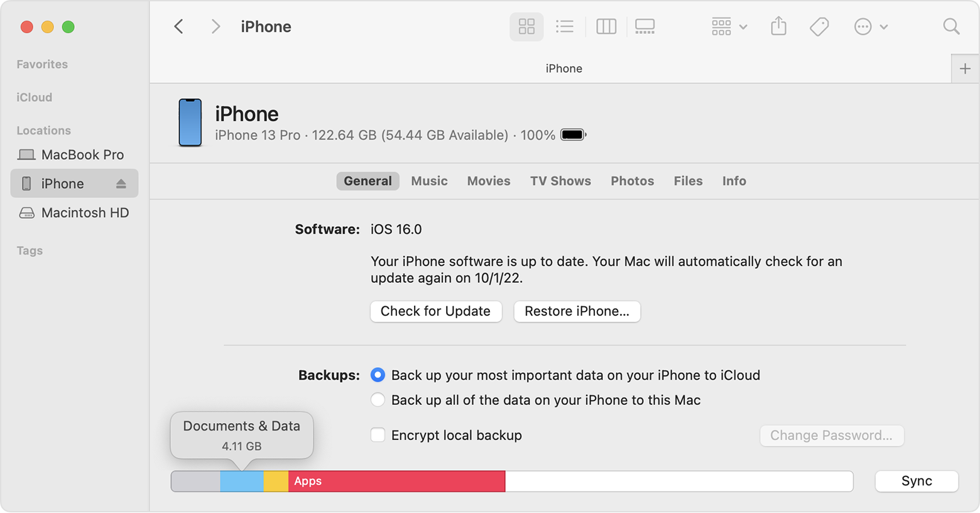Enable Encrypt local backup checkbox
This screenshot has width=980, height=513.
pos(378,435)
